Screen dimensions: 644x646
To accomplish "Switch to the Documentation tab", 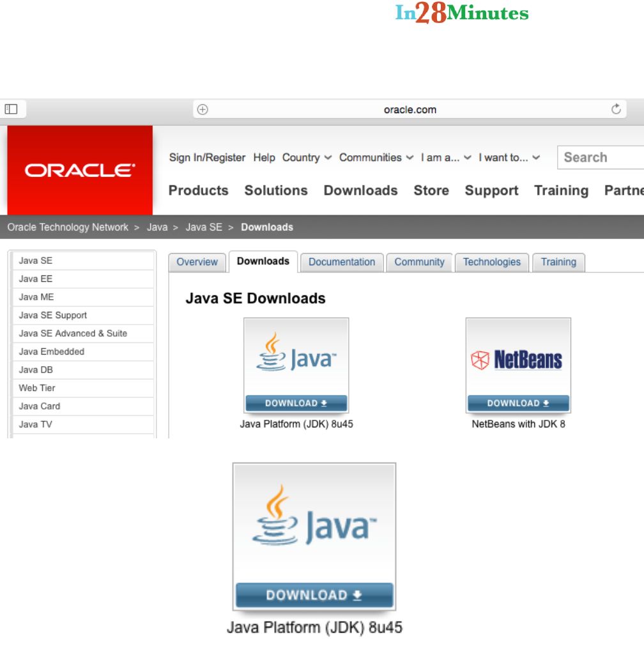I will pos(342,262).
